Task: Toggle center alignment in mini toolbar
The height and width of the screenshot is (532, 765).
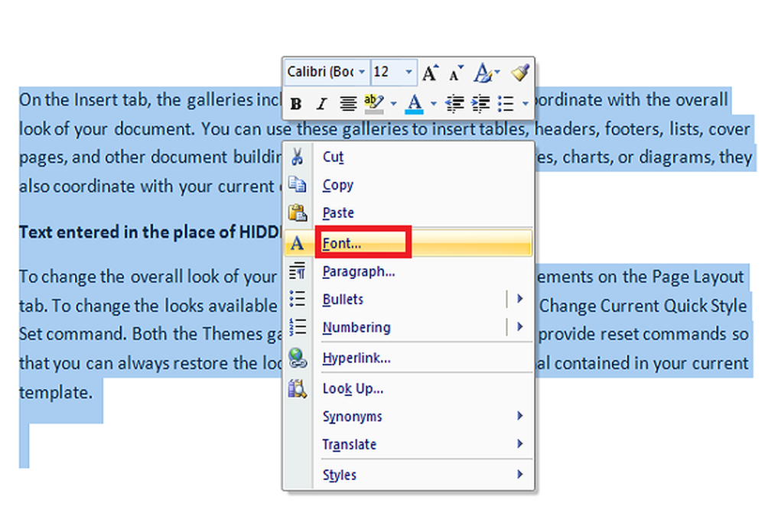Action: 348,103
